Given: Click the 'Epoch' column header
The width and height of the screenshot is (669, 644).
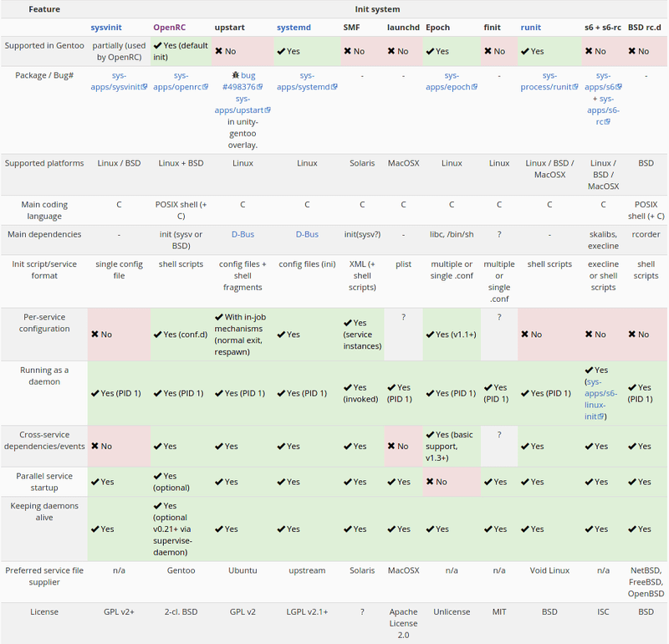Looking at the screenshot, I should pos(437,28).
